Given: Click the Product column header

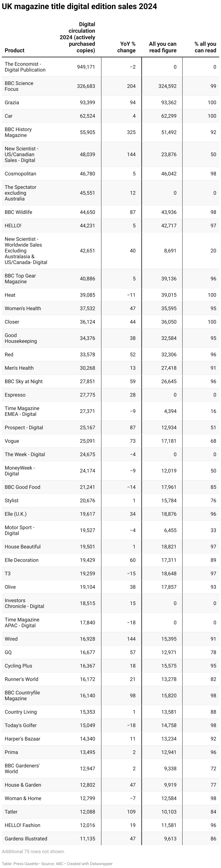Looking at the screenshot, I should click(x=14, y=50).
